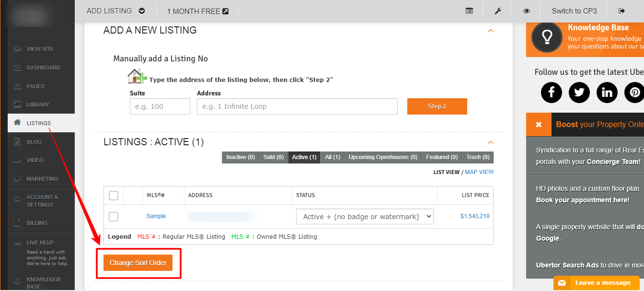Screen dimensions: 644x291
Task: Click the Knowledge Base question icon in sidebar
Action: pos(17,280)
